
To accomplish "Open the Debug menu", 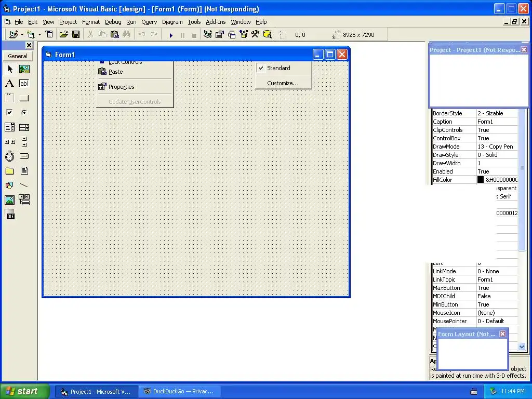I will tap(113, 22).
